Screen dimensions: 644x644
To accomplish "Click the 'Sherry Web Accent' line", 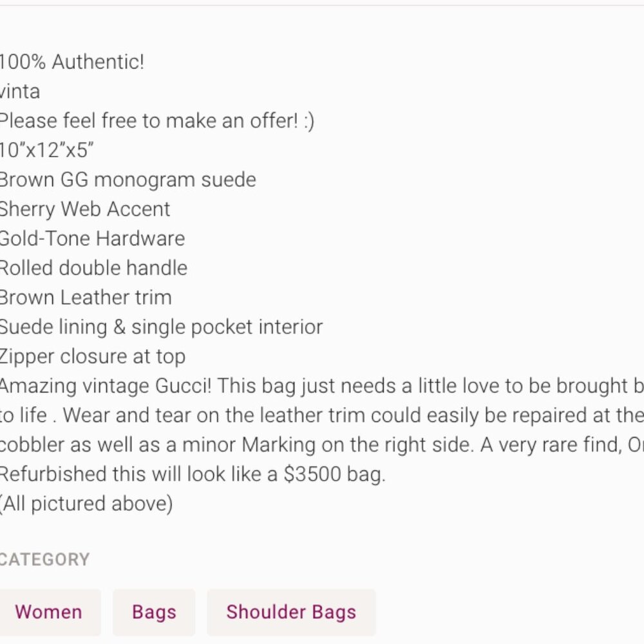I will pos(84,209).
